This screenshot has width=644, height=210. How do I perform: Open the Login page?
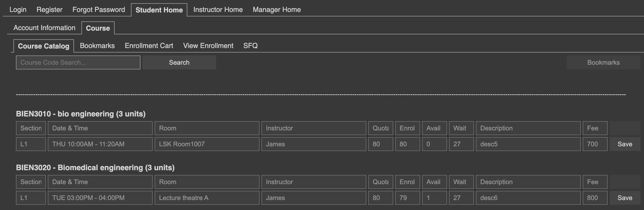tap(17, 9)
